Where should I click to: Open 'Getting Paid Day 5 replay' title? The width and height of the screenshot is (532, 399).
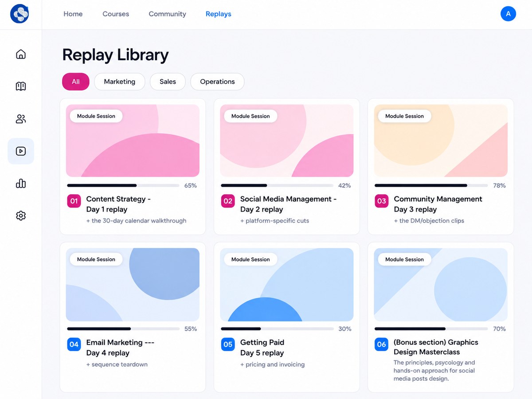click(x=262, y=348)
